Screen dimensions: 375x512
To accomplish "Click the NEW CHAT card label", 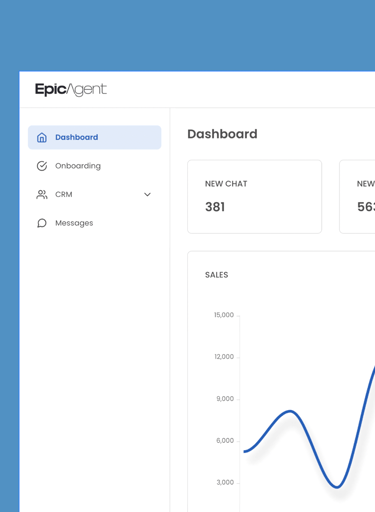I will point(226,184).
